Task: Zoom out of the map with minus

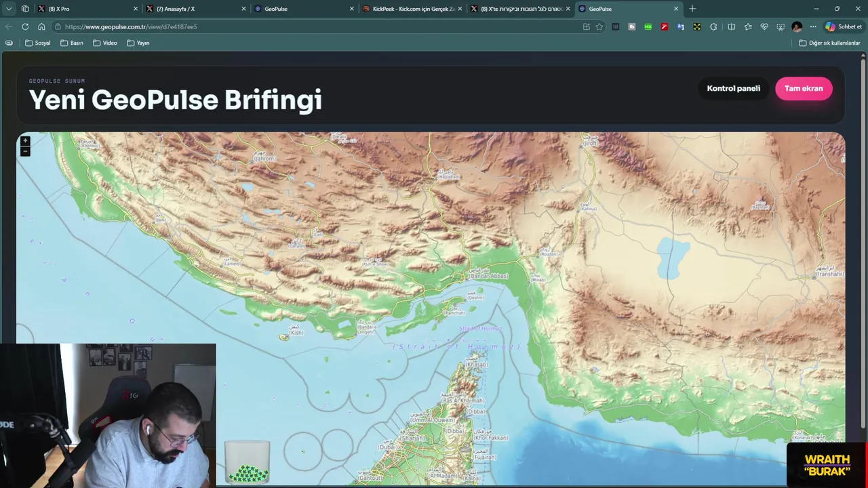Action: click(x=25, y=151)
